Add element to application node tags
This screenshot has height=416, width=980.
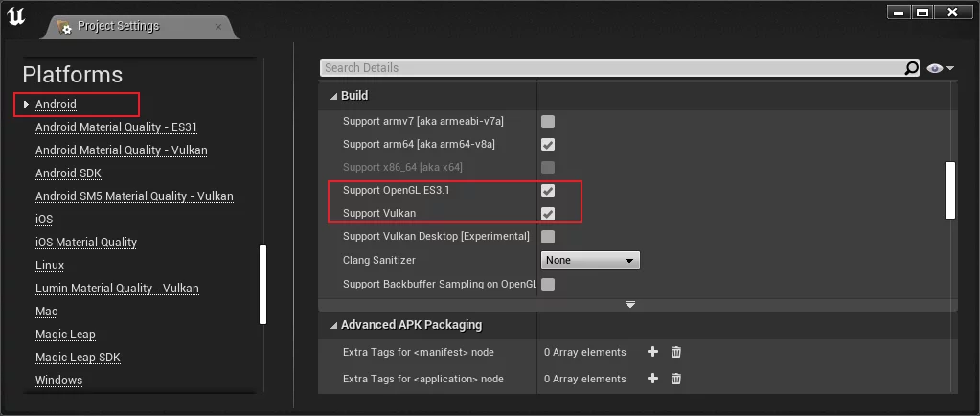pyautogui.click(x=653, y=379)
